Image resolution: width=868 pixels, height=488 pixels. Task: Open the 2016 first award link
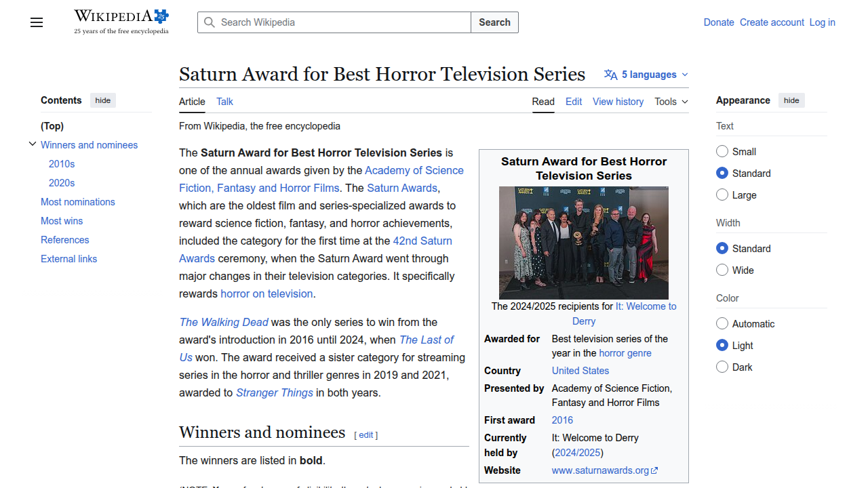[562, 420]
